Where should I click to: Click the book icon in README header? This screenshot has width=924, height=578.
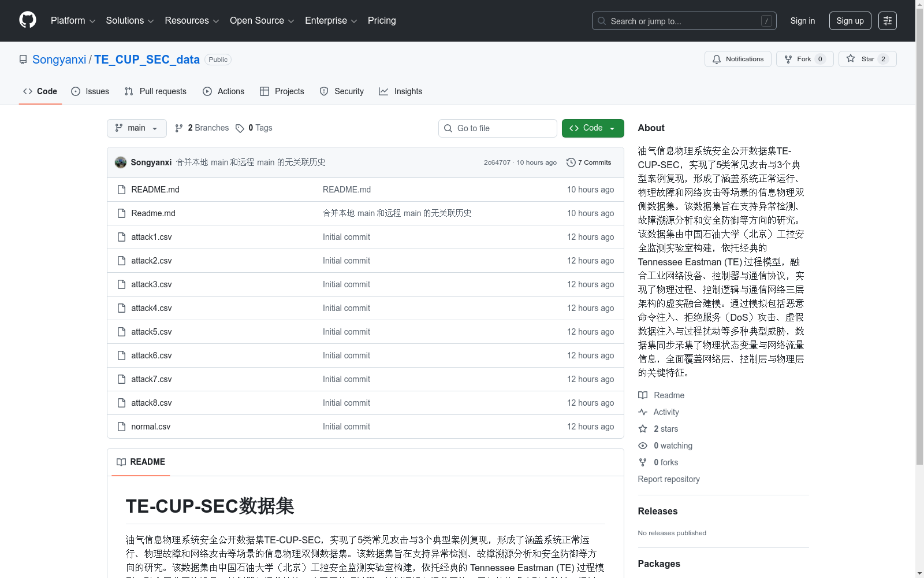tap(121, 462)
